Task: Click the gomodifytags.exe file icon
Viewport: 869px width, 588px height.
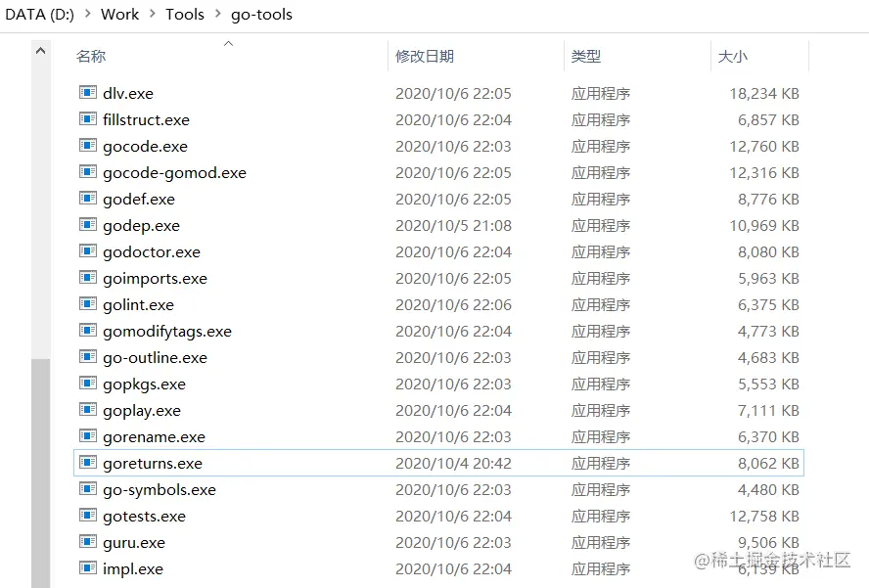Action: click(x=87, y=331)
